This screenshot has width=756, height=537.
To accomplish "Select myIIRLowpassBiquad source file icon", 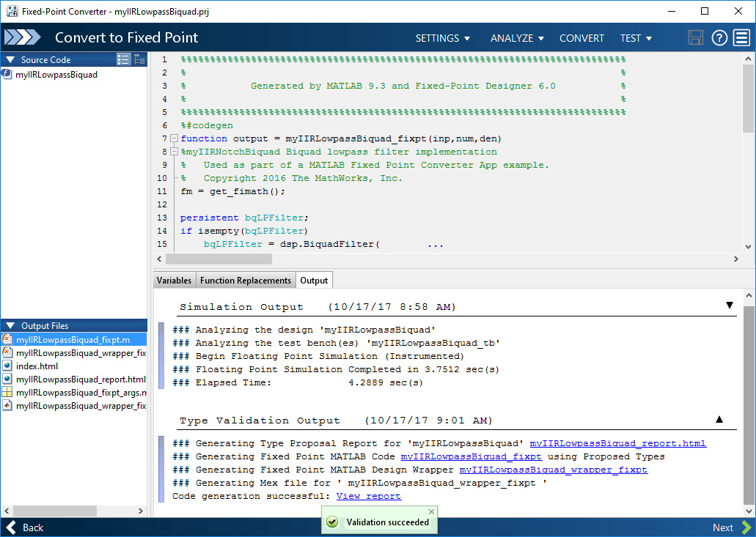I will tap(7, 74).
